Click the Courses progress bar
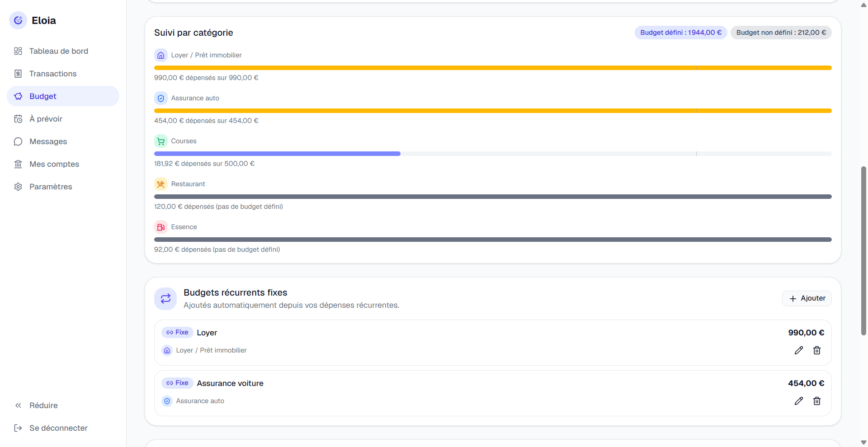868x447 pixels. pyautogui.click(x=493, y=154)
